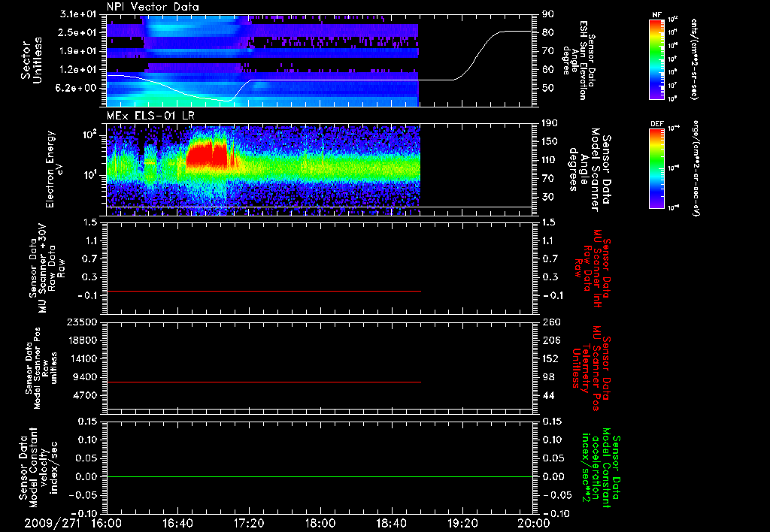Click the green constant velocity line
The width and height of the screenshot is (770, 532).
(320, 476)
